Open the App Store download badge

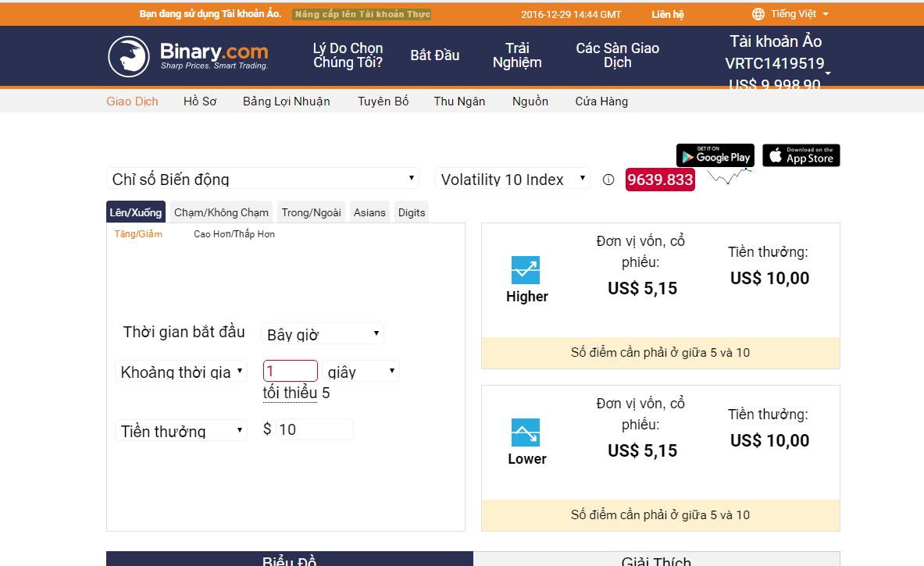(801, 155)
